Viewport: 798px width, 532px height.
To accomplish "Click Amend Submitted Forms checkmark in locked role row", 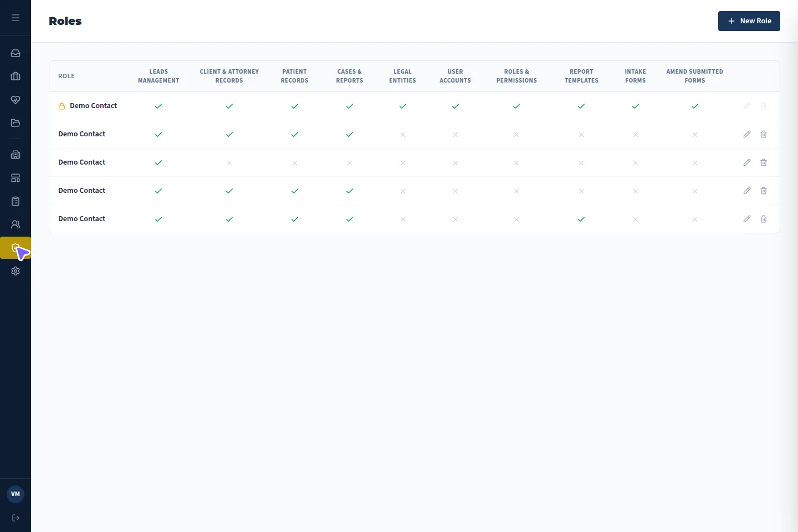I will (x=695, y=106).
